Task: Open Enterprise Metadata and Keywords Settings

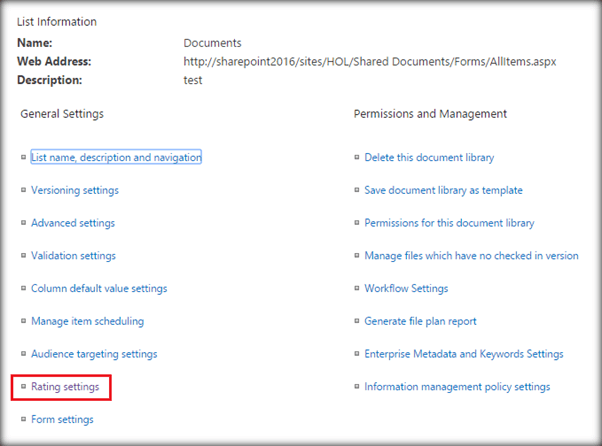Action: 464,354
